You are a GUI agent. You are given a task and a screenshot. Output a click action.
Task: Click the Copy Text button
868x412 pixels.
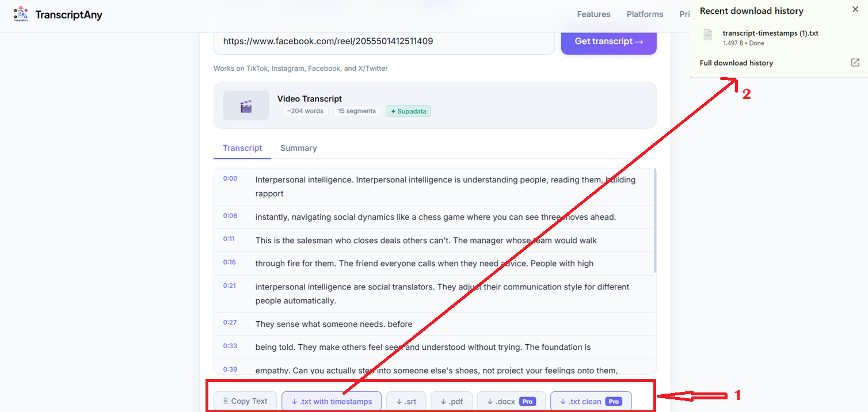(x=245, y=401)
